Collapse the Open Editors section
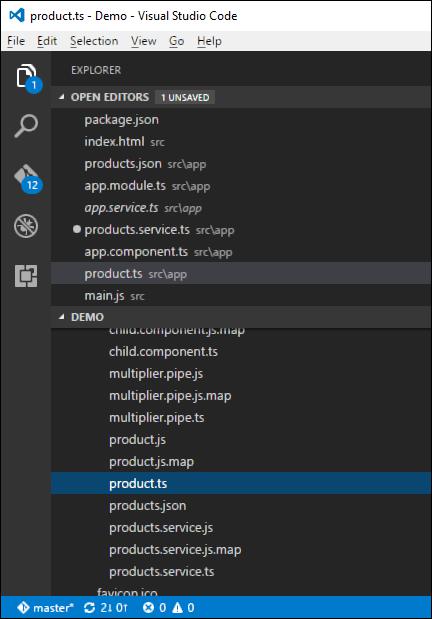This screenshot has height=619, width=432. tap(61, 97)
